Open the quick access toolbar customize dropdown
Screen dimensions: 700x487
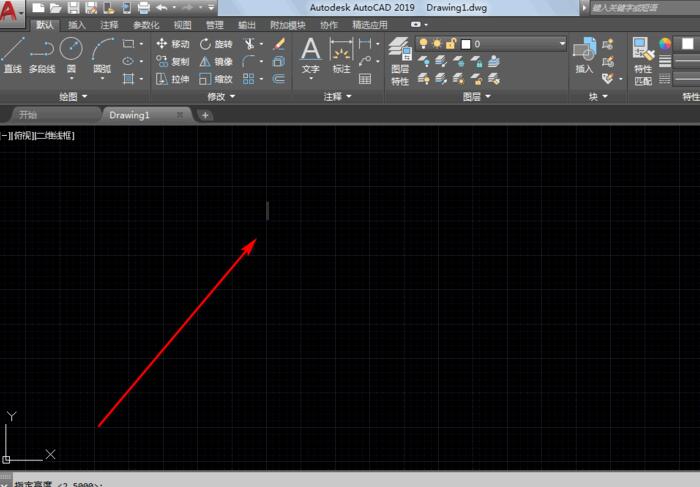point(211,8)
